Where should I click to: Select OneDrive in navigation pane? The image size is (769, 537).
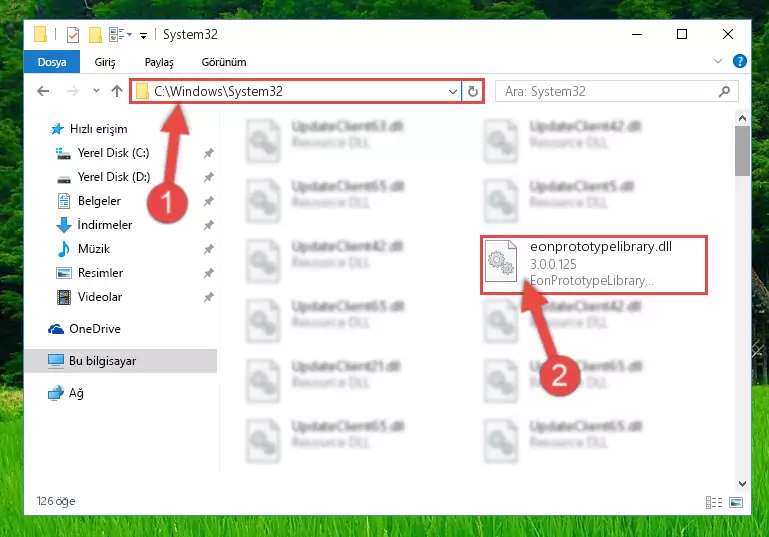(x=84, y=329)
